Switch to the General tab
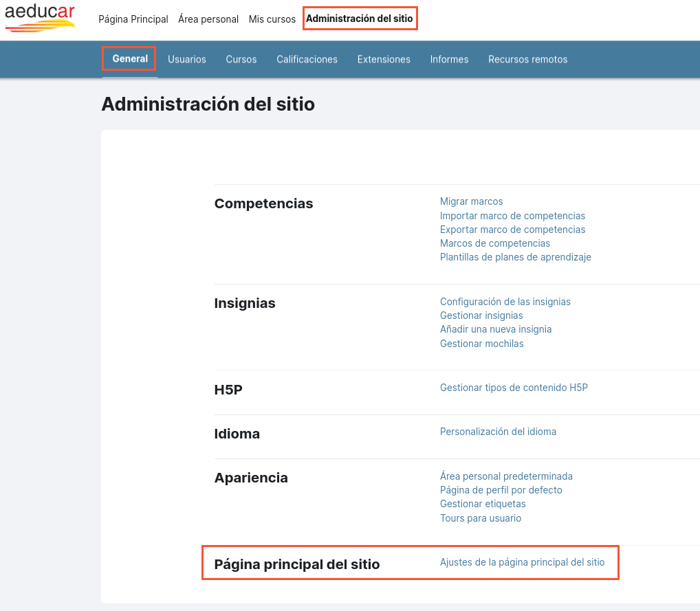 pos(130,59)
